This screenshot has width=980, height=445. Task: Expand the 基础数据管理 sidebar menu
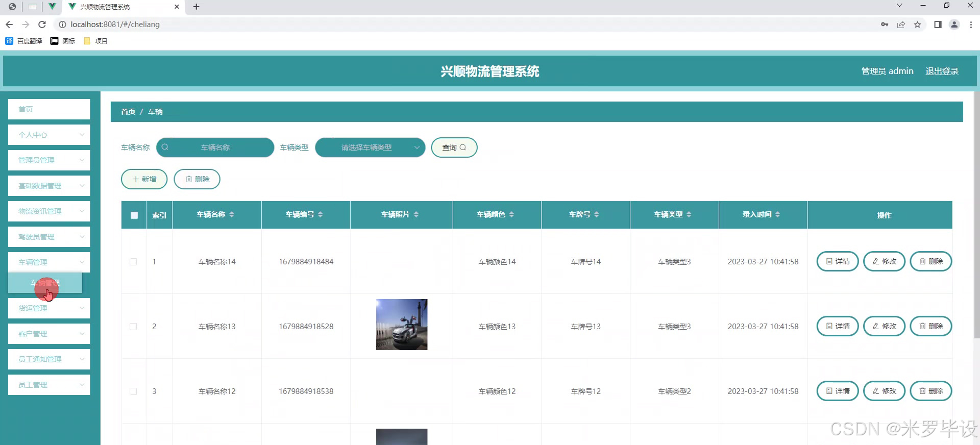click(49, 186)
